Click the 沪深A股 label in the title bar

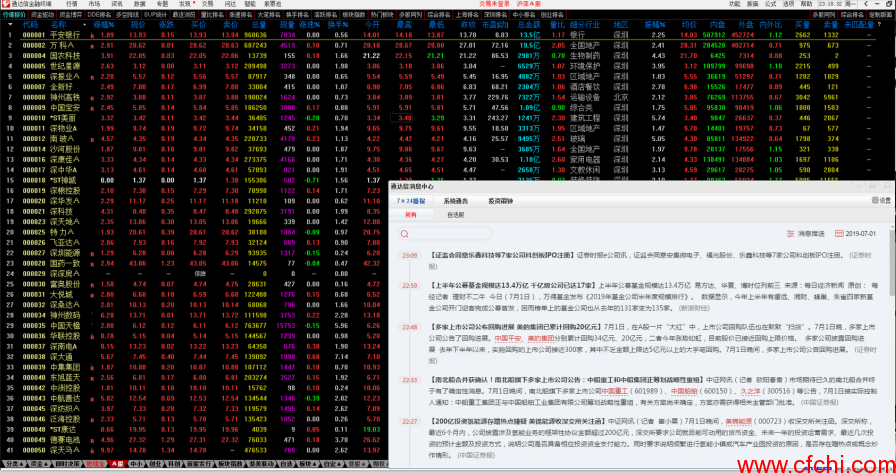click(x=529, y=3)
